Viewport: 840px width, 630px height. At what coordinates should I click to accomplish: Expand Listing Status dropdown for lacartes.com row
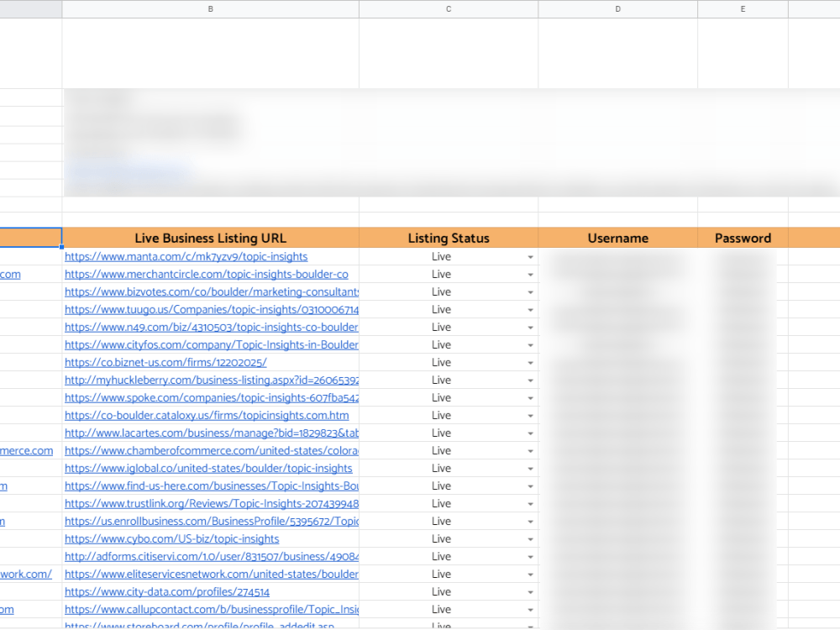[530, 434]
